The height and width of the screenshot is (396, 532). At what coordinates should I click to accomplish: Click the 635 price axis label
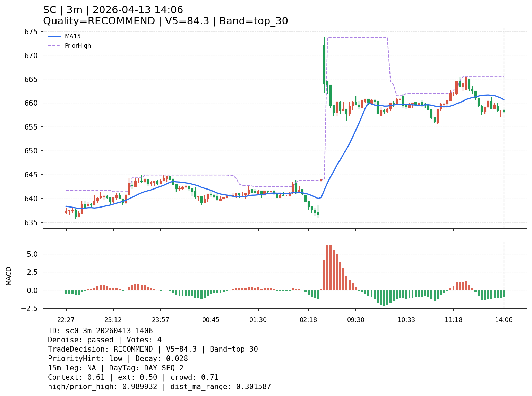pos(31,222)
